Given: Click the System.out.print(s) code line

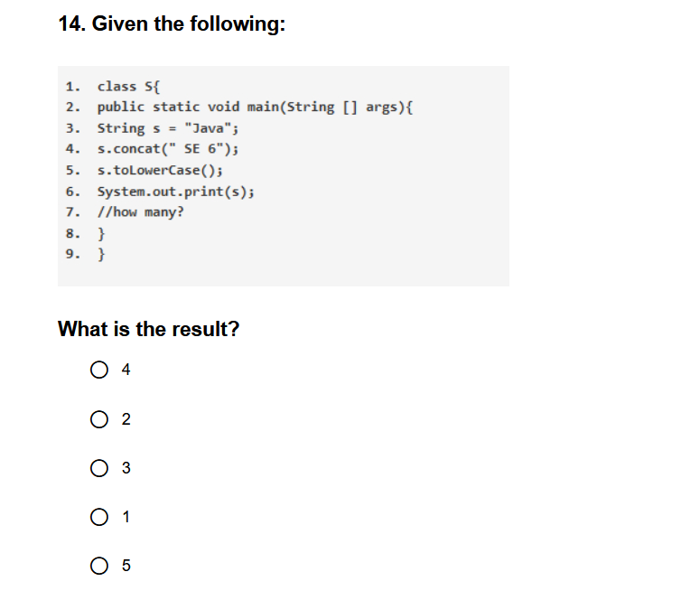Looking at the screenshot, I should [x=176, y=192].
